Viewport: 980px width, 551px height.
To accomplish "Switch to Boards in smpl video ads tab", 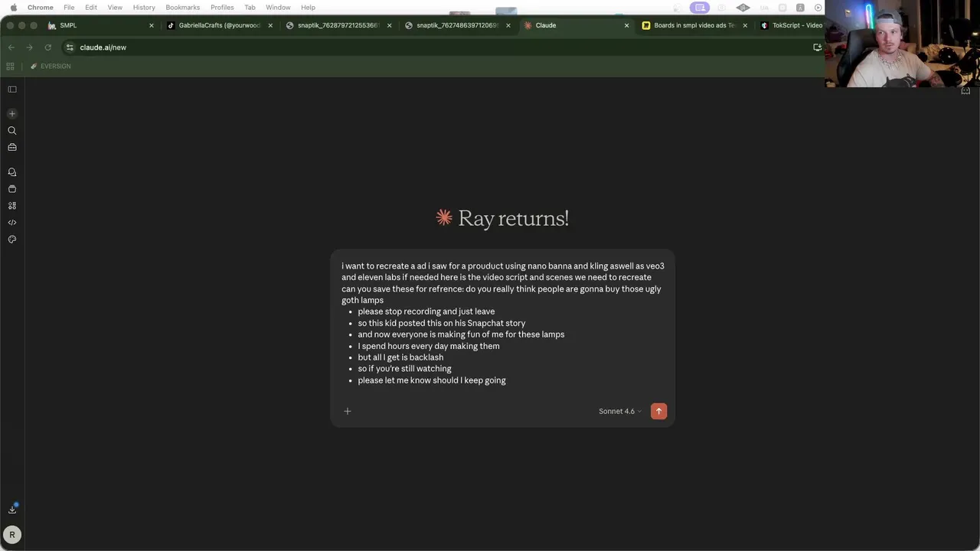I will coord(694,25).
